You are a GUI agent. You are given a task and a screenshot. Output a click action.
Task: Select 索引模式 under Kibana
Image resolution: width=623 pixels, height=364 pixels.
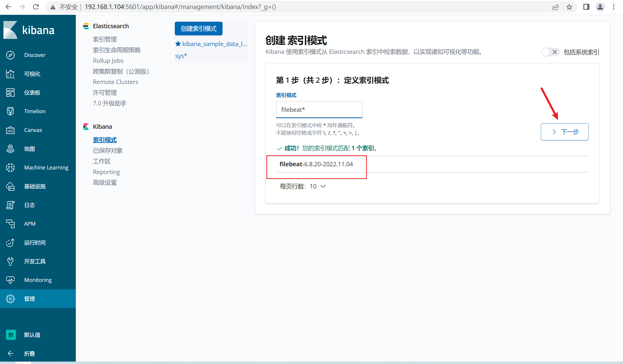[105, 140]
